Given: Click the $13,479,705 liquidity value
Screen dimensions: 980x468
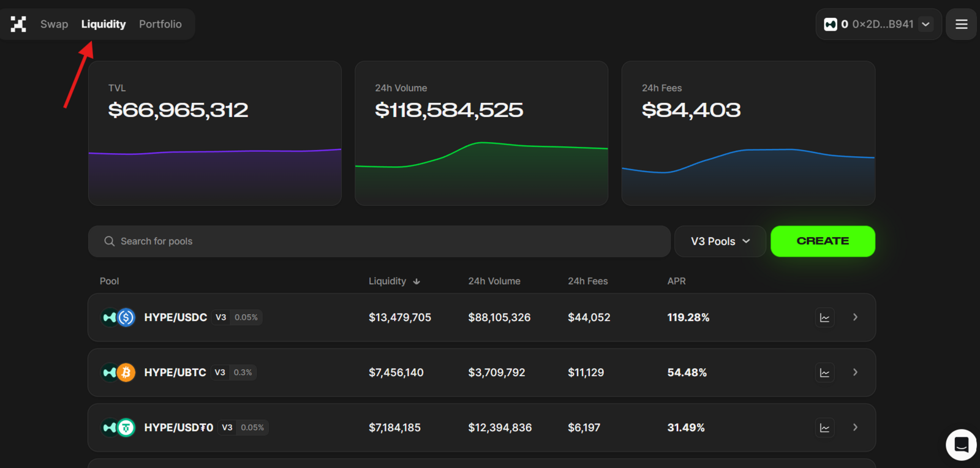Looking at the screenshot, I should (x=400, y=317).
